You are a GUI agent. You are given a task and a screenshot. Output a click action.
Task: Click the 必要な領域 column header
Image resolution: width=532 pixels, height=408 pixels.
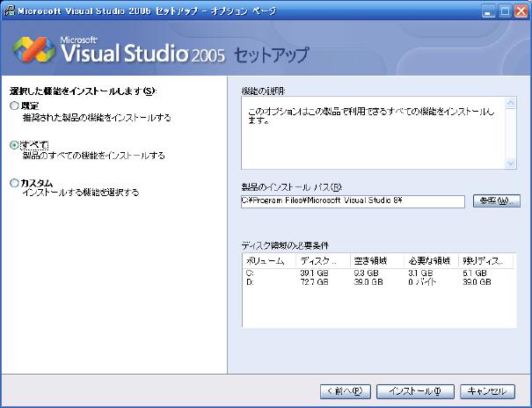[431, 261]
